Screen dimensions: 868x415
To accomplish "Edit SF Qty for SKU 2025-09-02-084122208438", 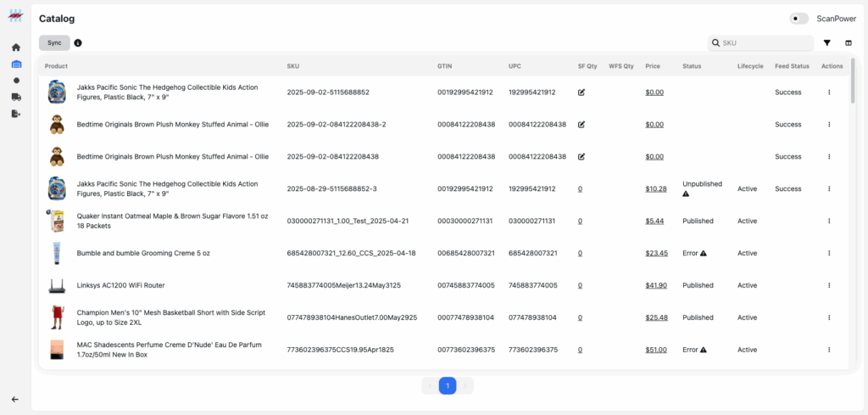I will click(581, 156).
